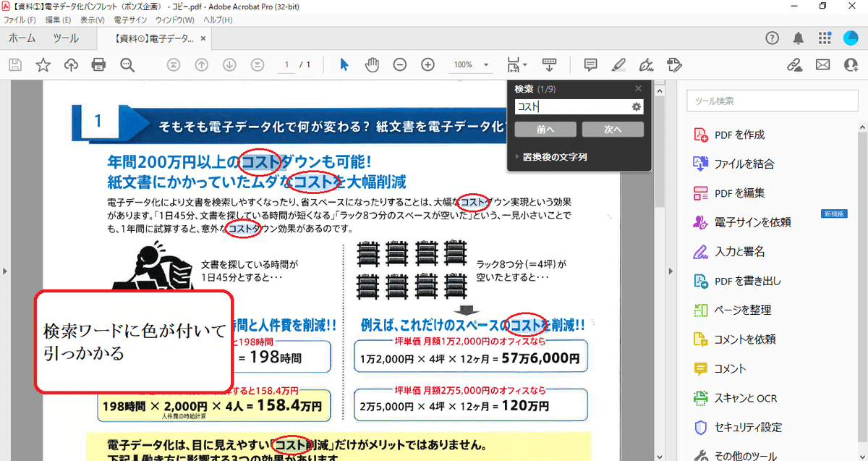Open search settings gear icon
The image size is (868, 461).
637,106
